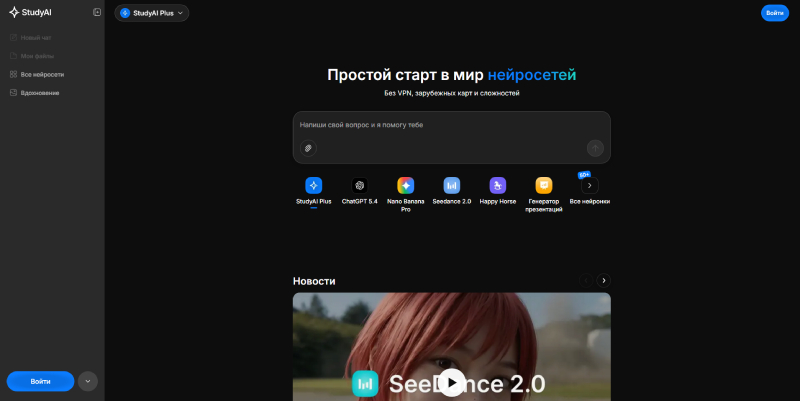Open Все нейросети in sidebar

tap(37, 74)
